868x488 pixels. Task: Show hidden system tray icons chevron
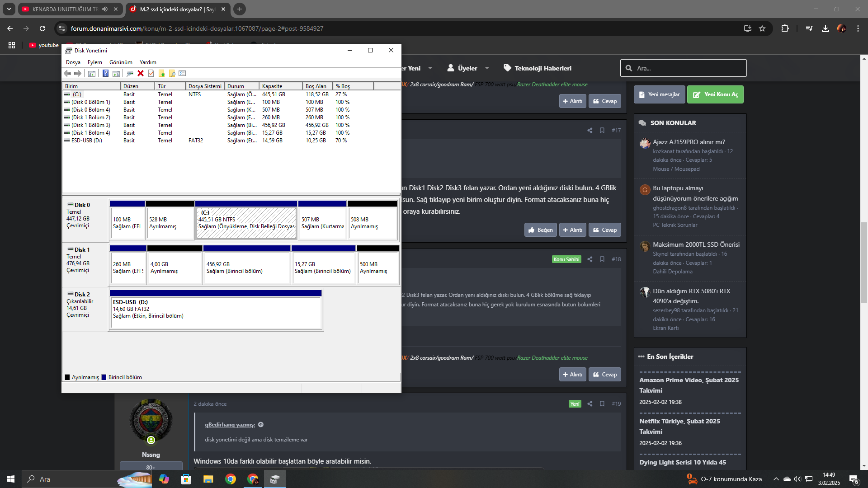point(776,479)
